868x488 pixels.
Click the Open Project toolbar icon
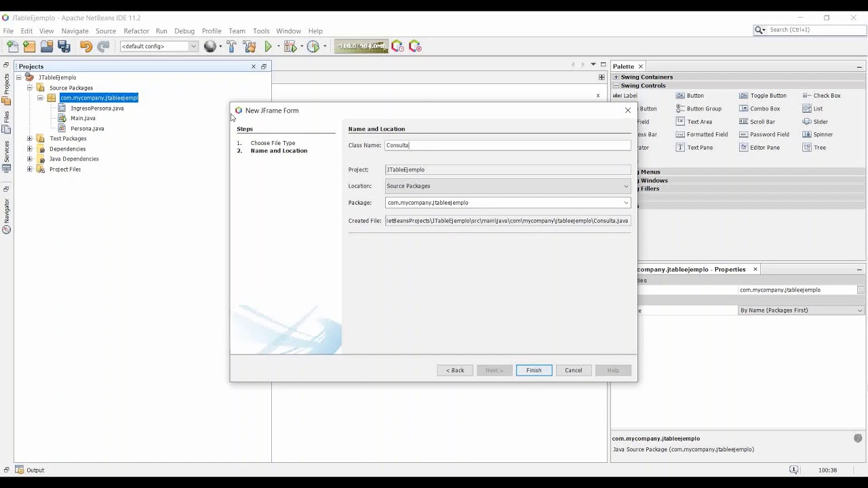click(x=47, y=46)
